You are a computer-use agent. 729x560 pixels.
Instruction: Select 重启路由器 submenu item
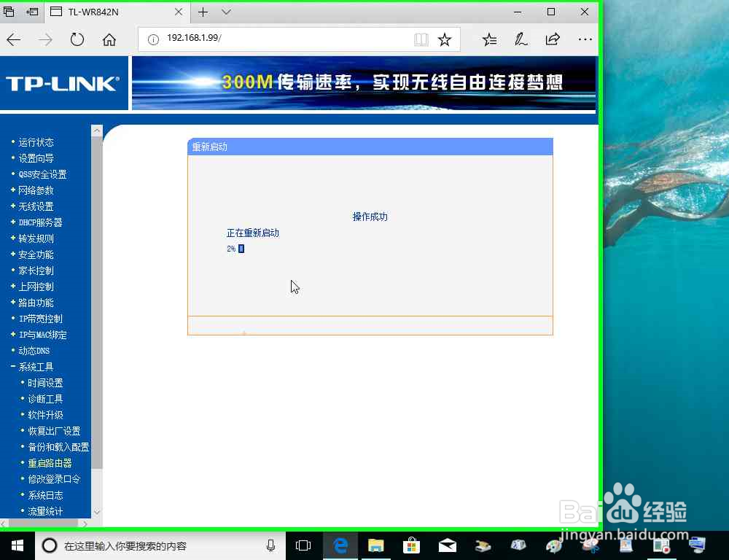[x=50, y=463]
